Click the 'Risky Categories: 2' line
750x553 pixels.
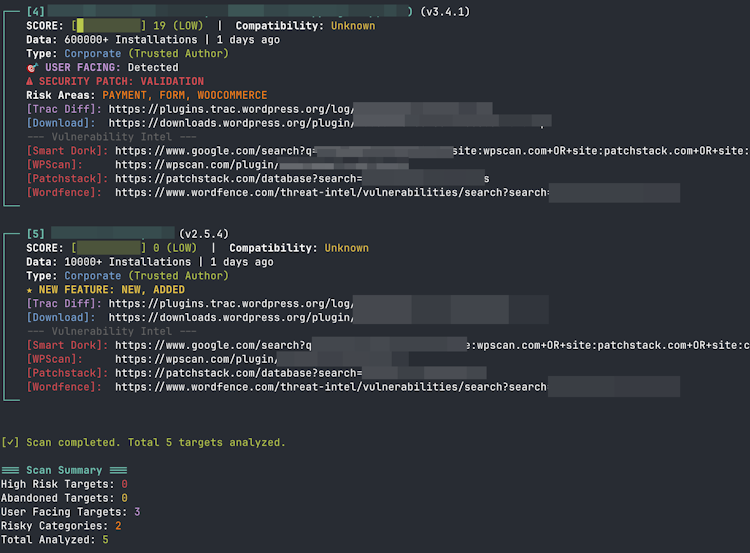click(61, 526)
